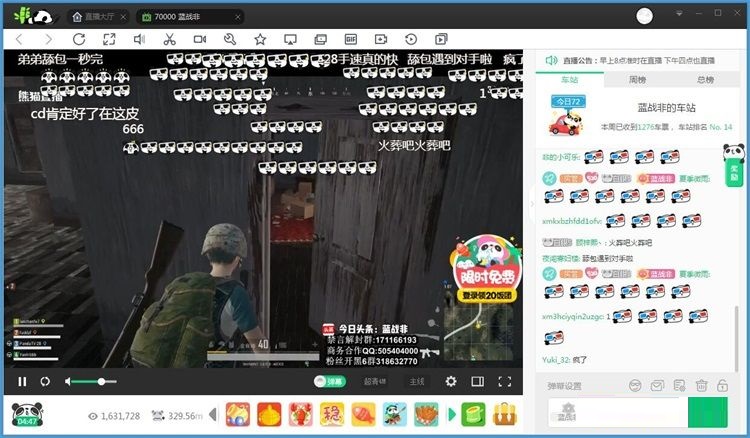The width and height of the screenshot is (750, 438).
Task: Open the wrench tools icon
Action: pyautogui.click(x=229, y=39)
